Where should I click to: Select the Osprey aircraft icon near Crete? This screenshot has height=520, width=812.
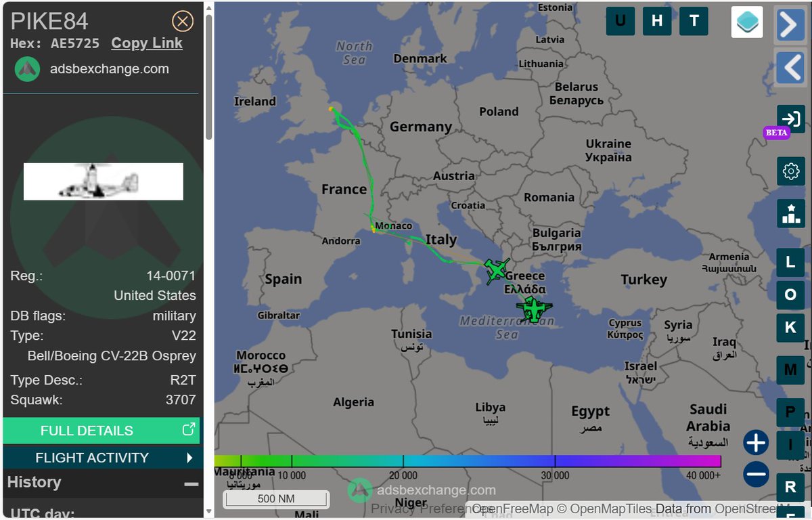click(x=534, y=309)
